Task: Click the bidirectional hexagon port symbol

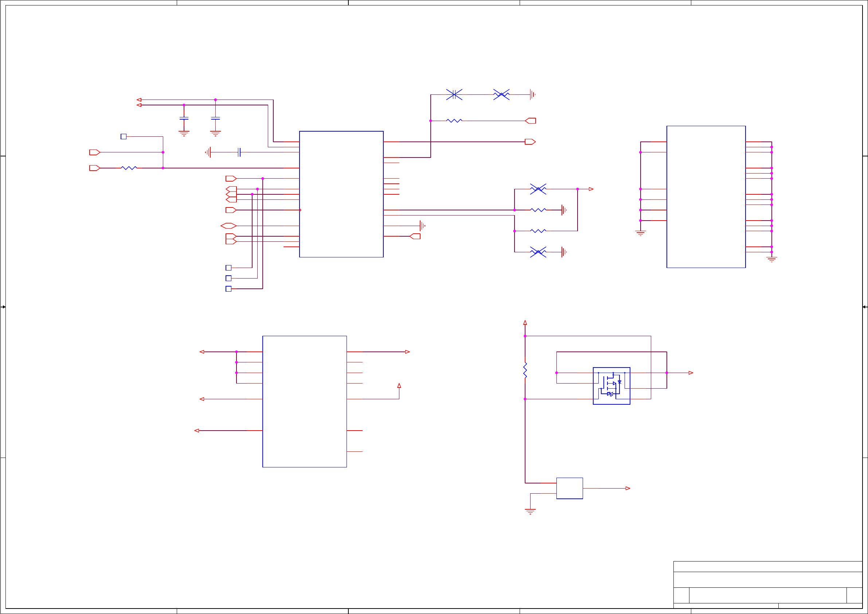Action: 228,226
